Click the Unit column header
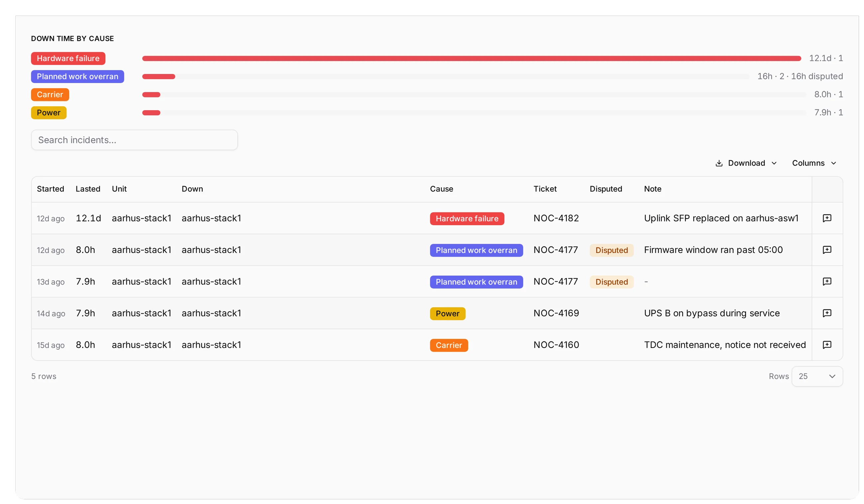The width and height of the screenshot is (864, 504). [119, 189]
